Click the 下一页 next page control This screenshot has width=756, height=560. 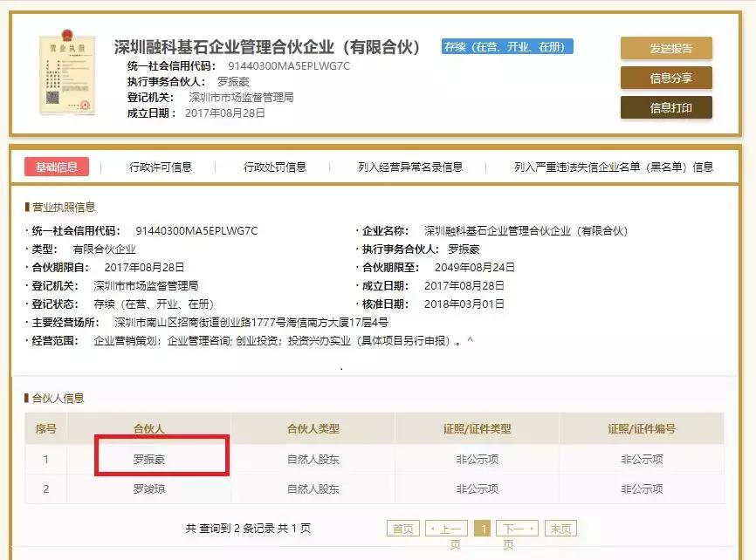coord(519,528)
